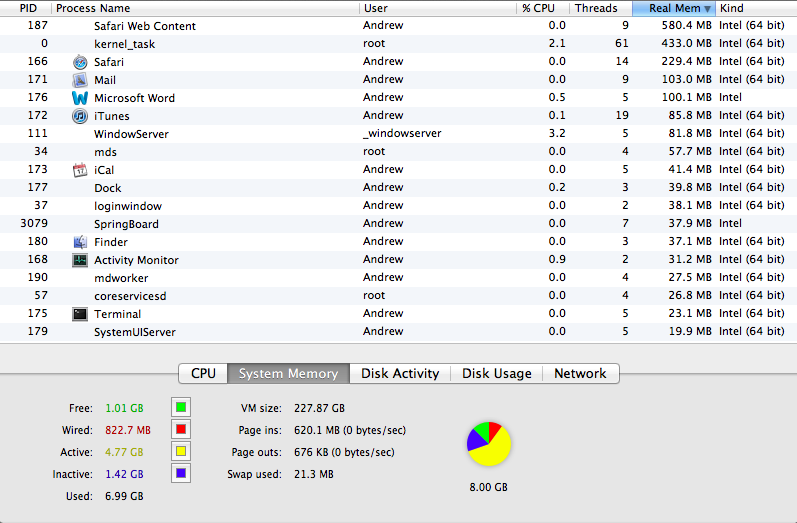The height and width of the screenshot is (523, 797).
Task: Select the loginwindow process row
Action: click(398, 206)
